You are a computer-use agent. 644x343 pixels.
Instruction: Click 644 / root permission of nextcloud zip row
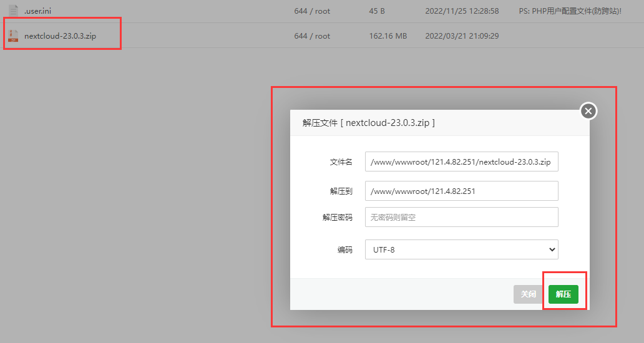312,36
